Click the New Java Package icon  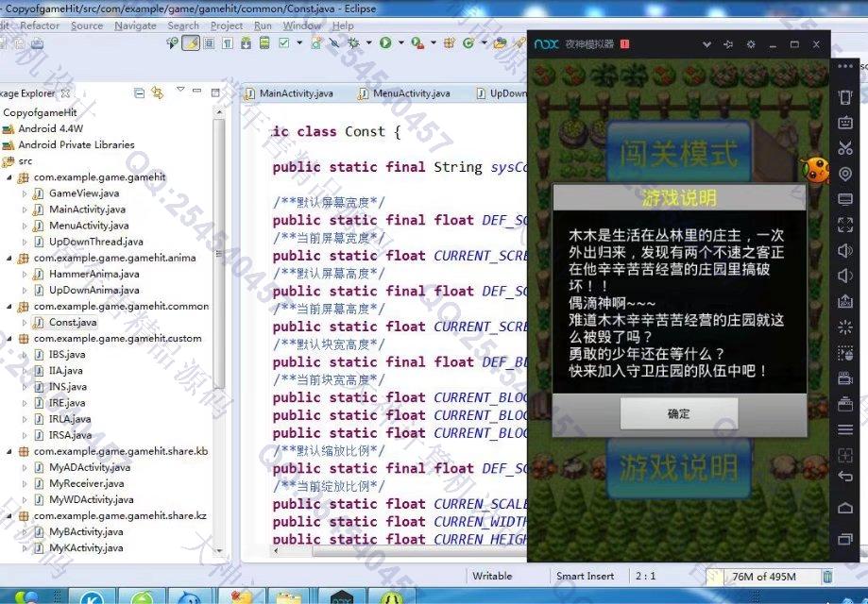tap(449, 42)
